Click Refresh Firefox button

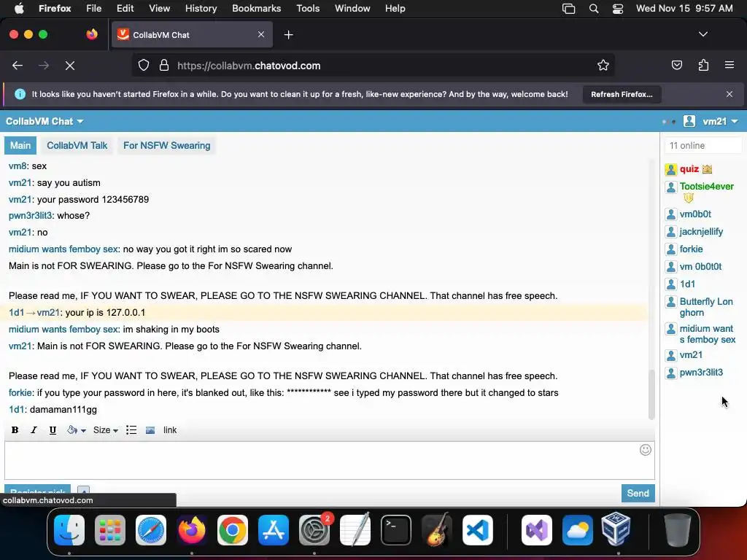[x=622, y=94]
